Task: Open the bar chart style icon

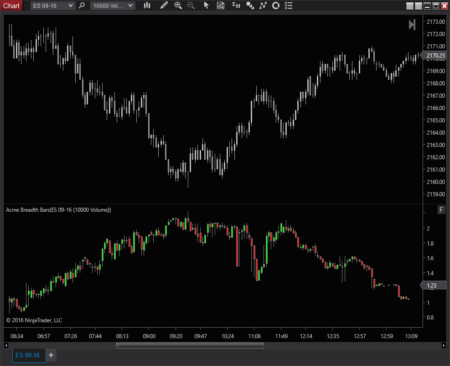Action: [147, 5]
